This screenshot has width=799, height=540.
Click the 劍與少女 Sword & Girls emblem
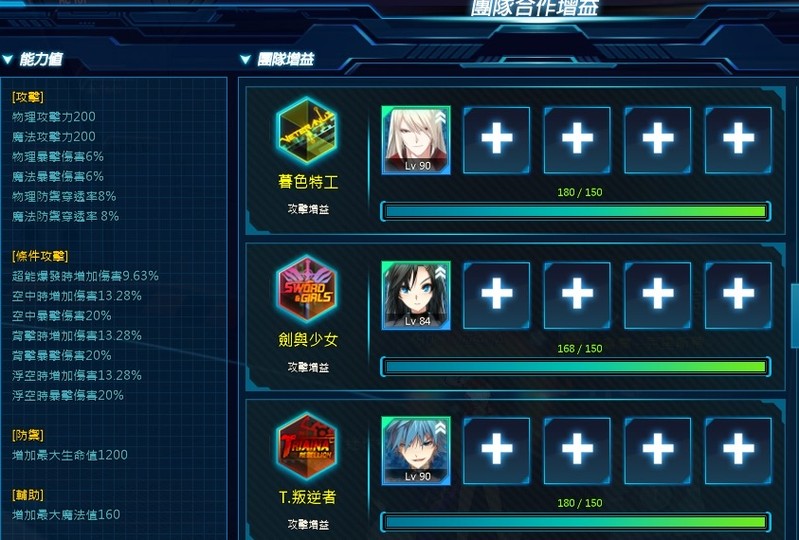(307, 288)
